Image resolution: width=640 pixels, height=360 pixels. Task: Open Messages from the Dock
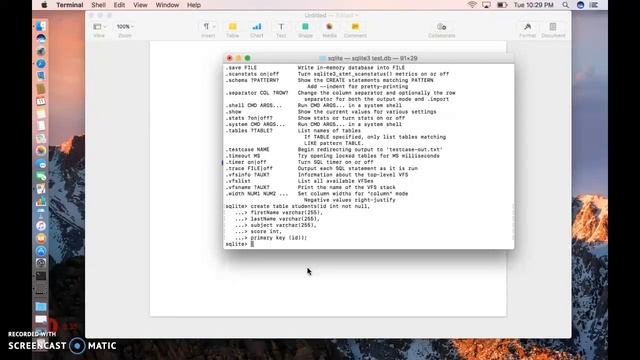(x=41, y=164)
